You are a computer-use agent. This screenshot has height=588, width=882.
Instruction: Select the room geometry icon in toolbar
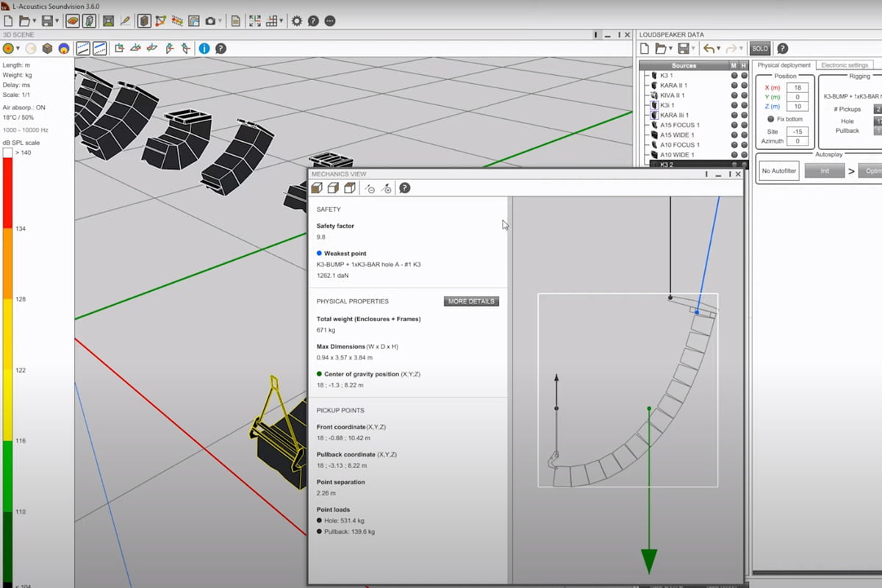(x=109, y=21)
